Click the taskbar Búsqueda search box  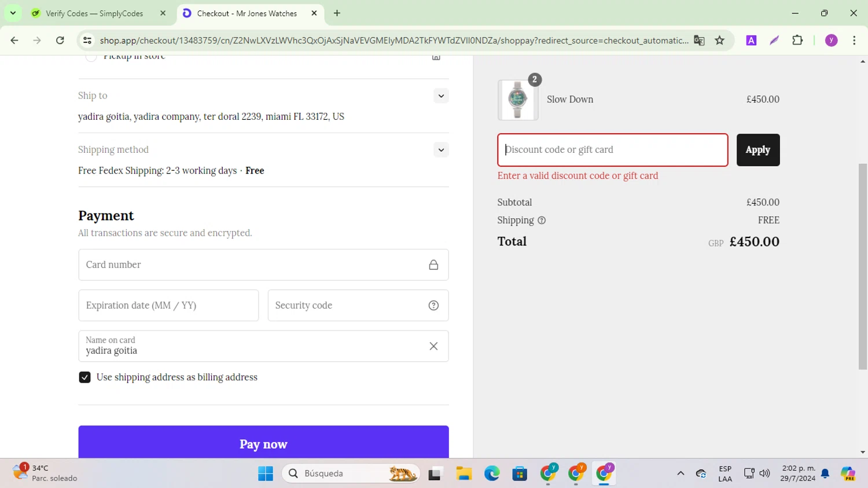click(351, 474)
